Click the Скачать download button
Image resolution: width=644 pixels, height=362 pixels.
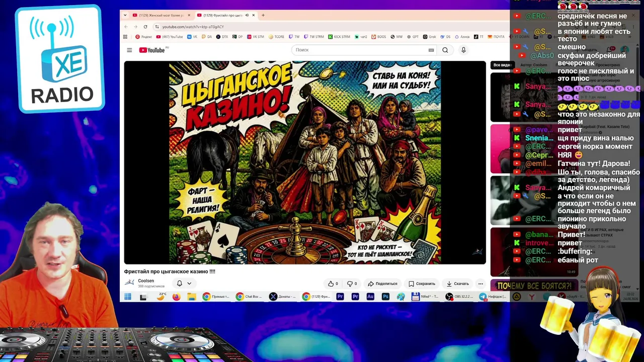(x=458, y=284)
